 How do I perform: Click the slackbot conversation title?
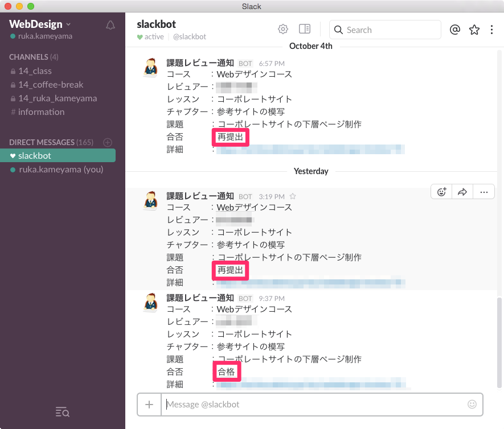pos(156,24)
